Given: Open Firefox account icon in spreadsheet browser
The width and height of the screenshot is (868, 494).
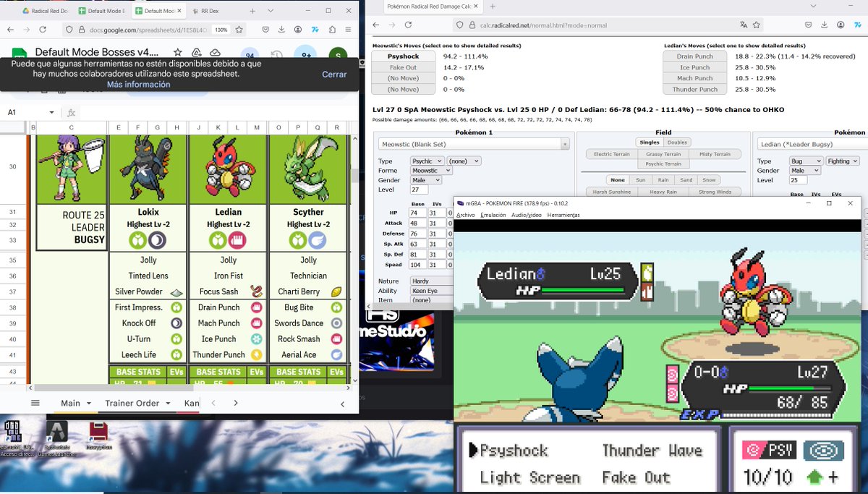Looking at the screenshot, I should pos(298,30).
